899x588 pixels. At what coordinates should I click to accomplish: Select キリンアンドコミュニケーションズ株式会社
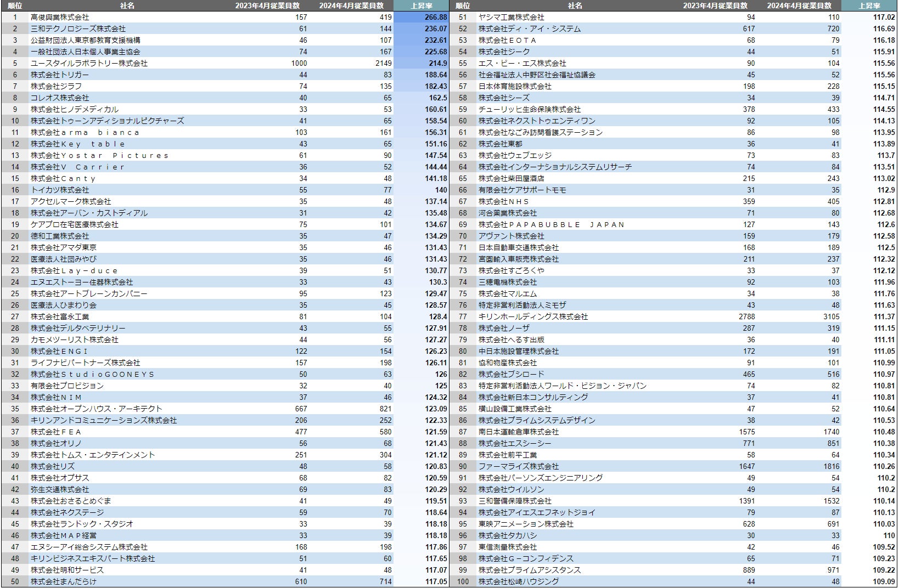[x=104, y=420]
